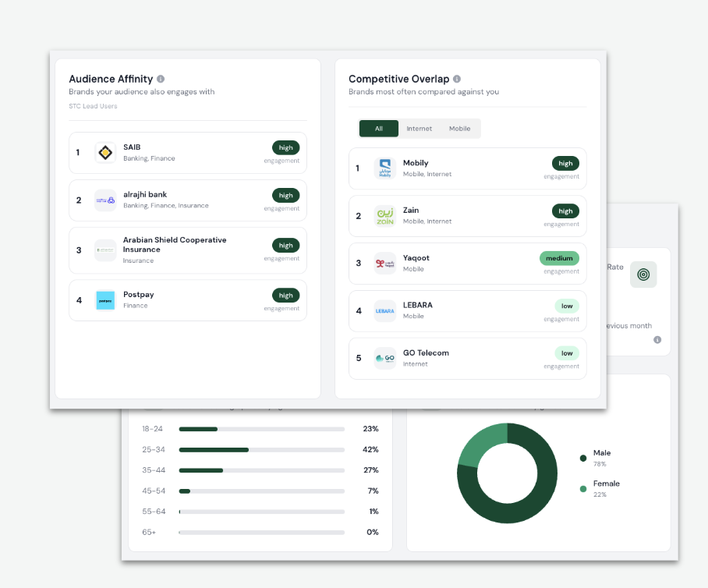Screen dimensions: 708x588
Task: Click the info icon beside Competitive Overlap
Action: coord(457,79)
